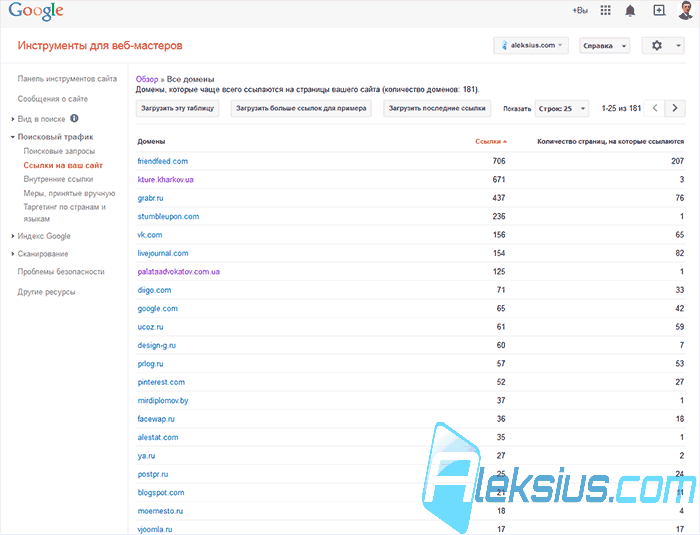Go to the previous page arrow
This screenshot has width=700, height=535.
click(x=655, y=108)
